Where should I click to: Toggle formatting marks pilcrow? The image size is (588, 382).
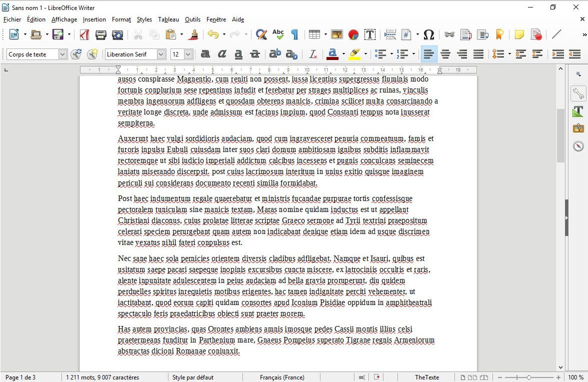click(x=294, y=34)
